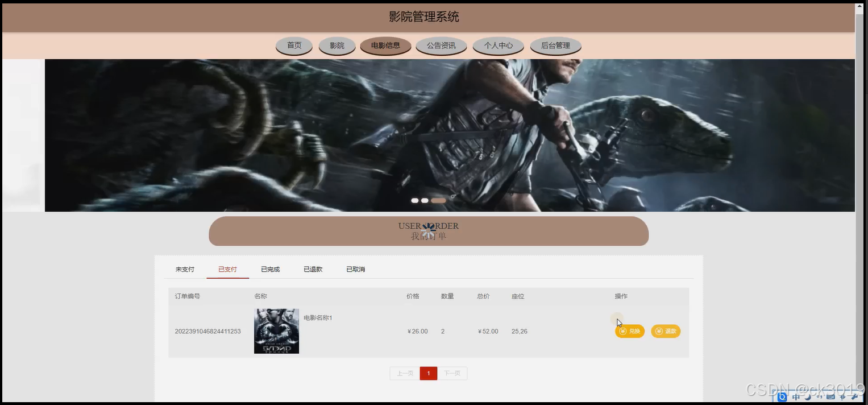Click the blue input method icon in tray
The image size is (868, 405).
(x=782, y=397)
